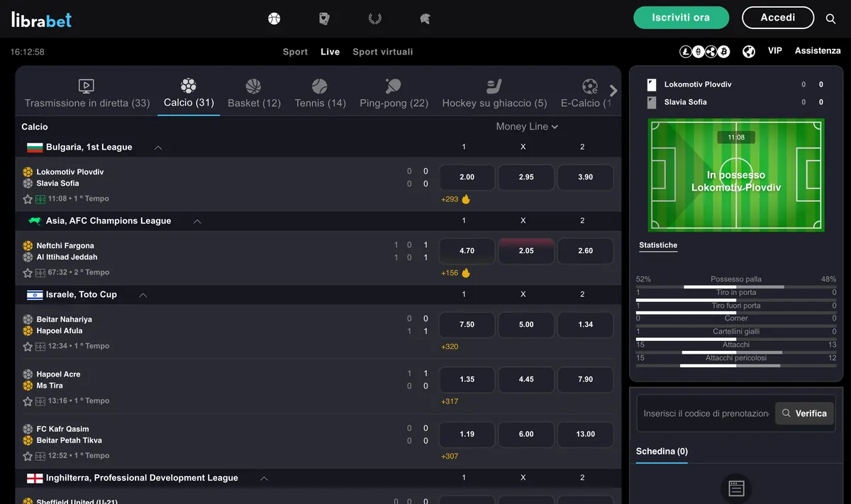
Task: Expand +317 more markets for Hapoel Acre
Action: tap(450, 401)
